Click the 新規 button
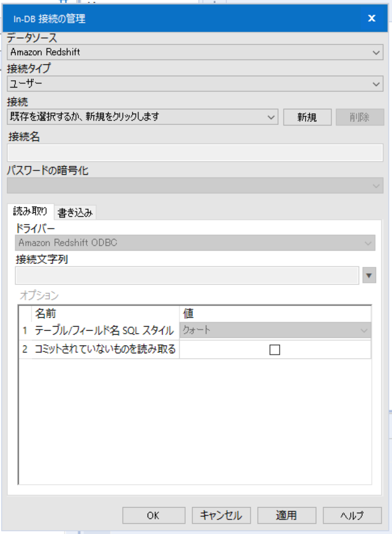The height and width of the screenshot is (534, 392). coord(307,117)
